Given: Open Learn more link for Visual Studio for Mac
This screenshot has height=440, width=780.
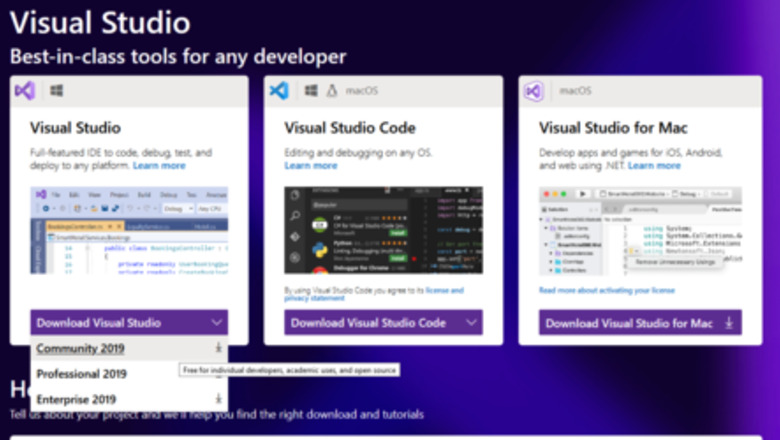Looking at the screenshot, I should tap(654, 166).
